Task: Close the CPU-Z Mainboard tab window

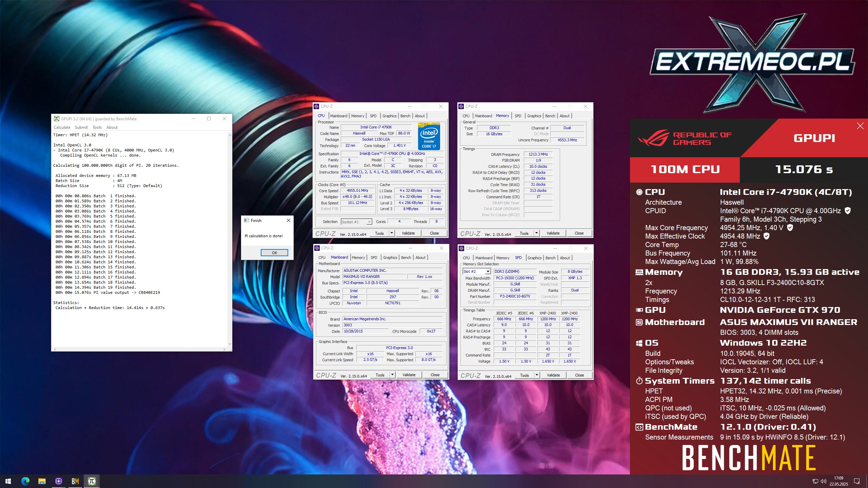Action: [x=441, y=248]
